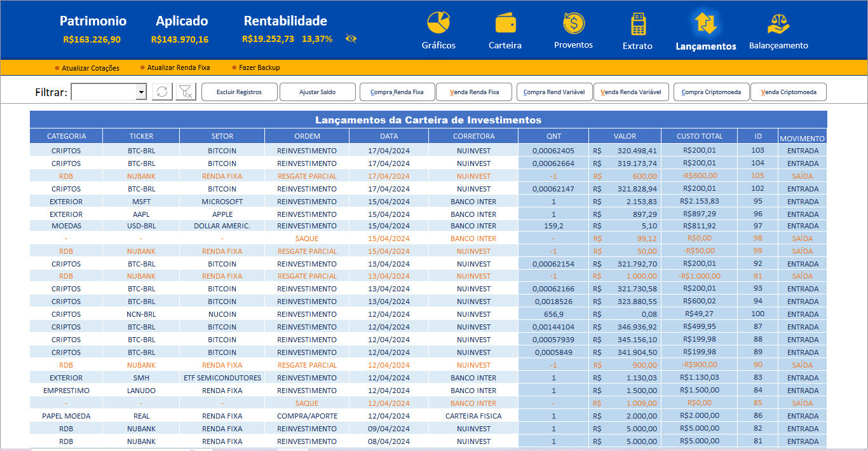868x451 pixels.
Task: Open the Proventos coin icon
Action: pos(574,24)
